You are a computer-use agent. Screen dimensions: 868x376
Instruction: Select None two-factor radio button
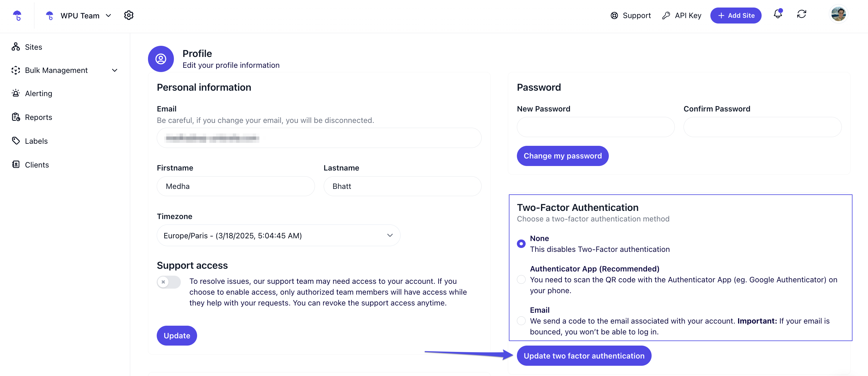coord(521,244)
